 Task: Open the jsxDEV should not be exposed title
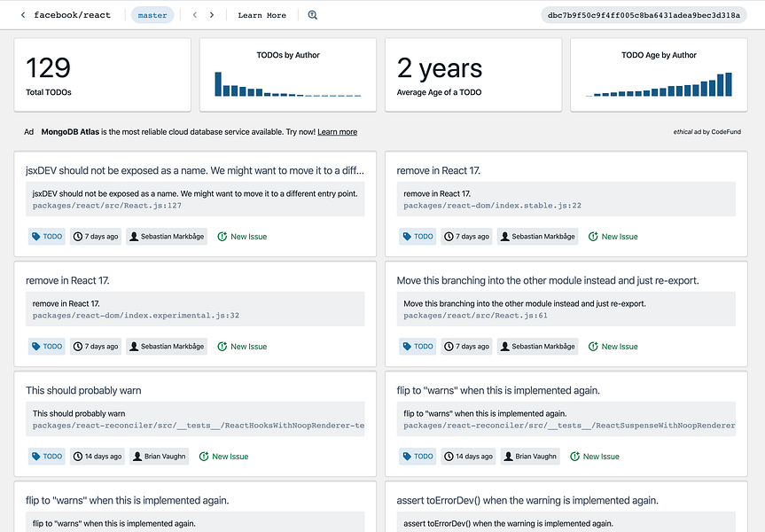(195, 170)
